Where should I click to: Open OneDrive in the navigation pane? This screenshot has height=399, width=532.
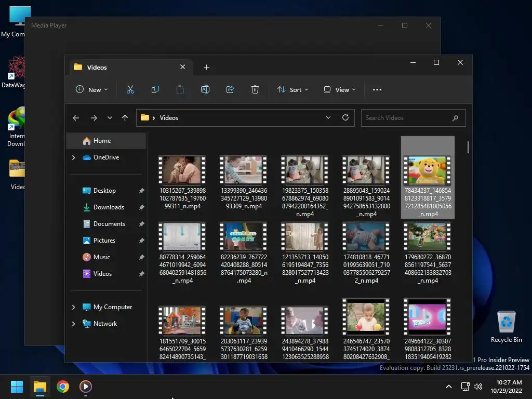click(x=106, y=157)
